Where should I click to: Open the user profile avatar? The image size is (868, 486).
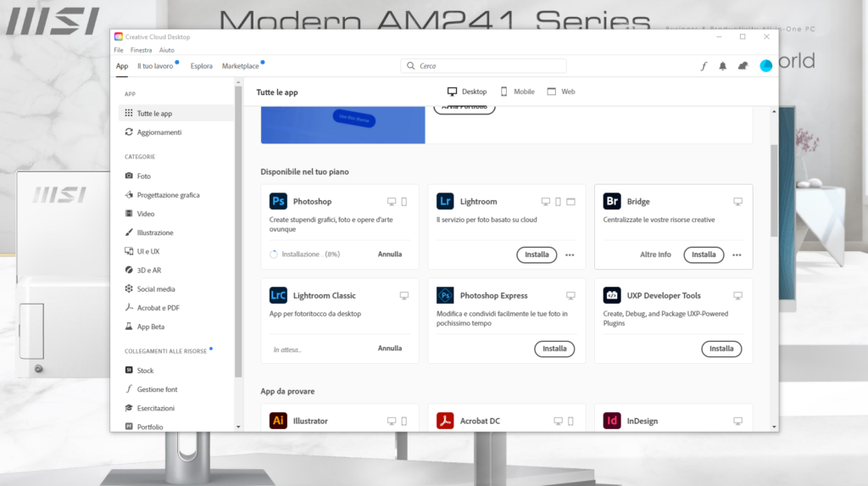[x=766, y=66]
